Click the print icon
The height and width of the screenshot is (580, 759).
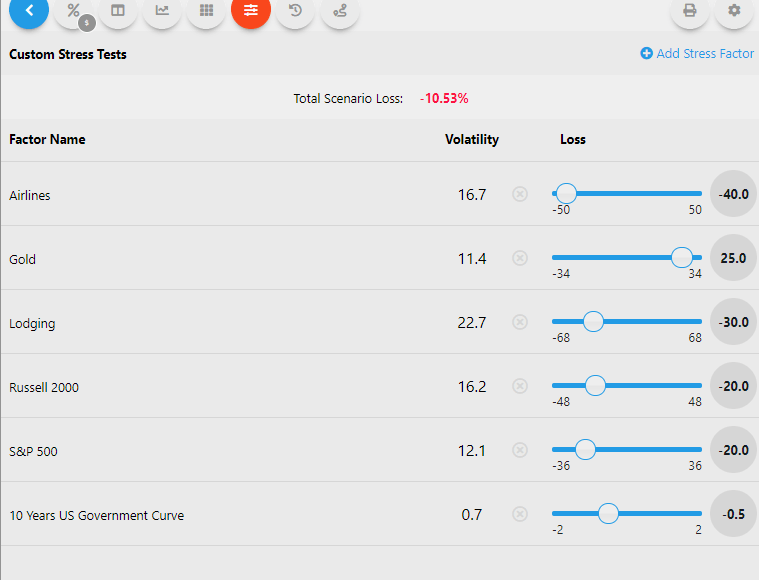pyautogui.click(x=689, y=11)
